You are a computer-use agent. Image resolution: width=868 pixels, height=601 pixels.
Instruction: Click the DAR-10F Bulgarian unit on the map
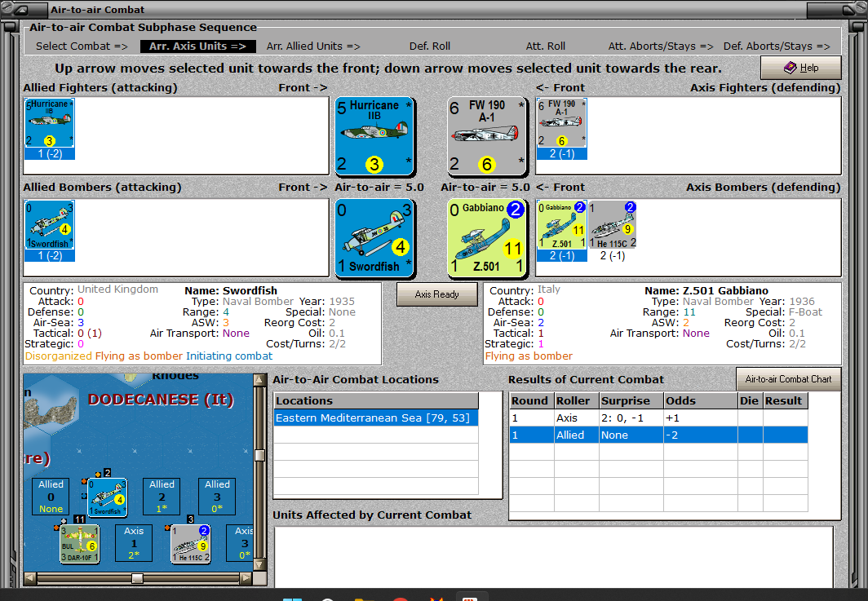coord(80,544)
